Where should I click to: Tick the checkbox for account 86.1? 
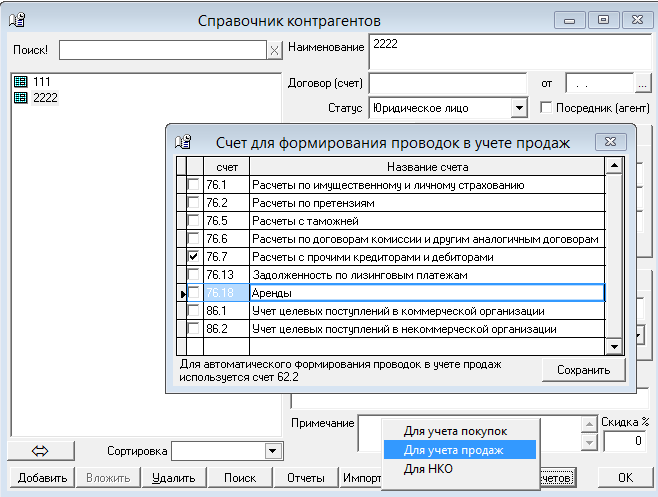coord(193,311)
